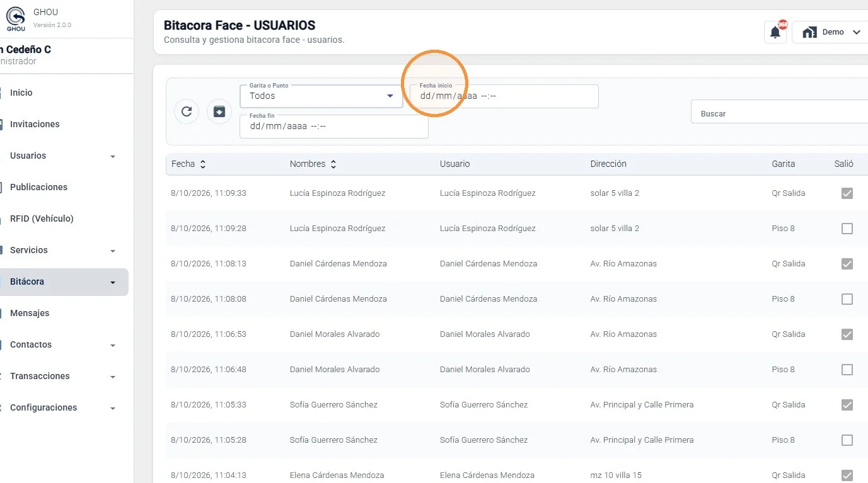868x483 pixels.
Task: Click the Garita column header
Action: tap(784, 164)
